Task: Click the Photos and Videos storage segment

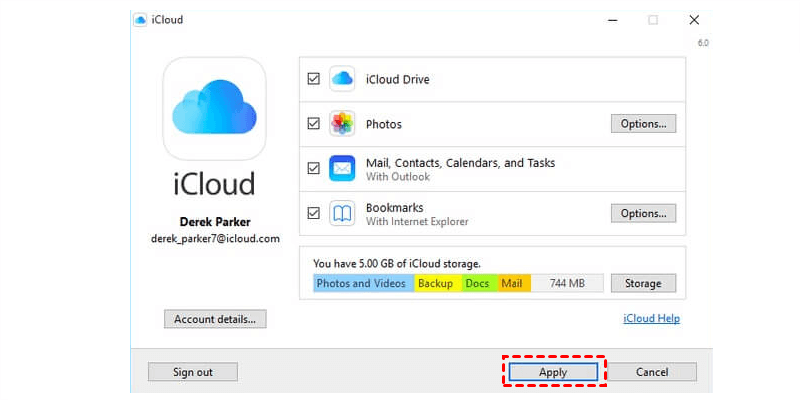Action: [364, 283]
